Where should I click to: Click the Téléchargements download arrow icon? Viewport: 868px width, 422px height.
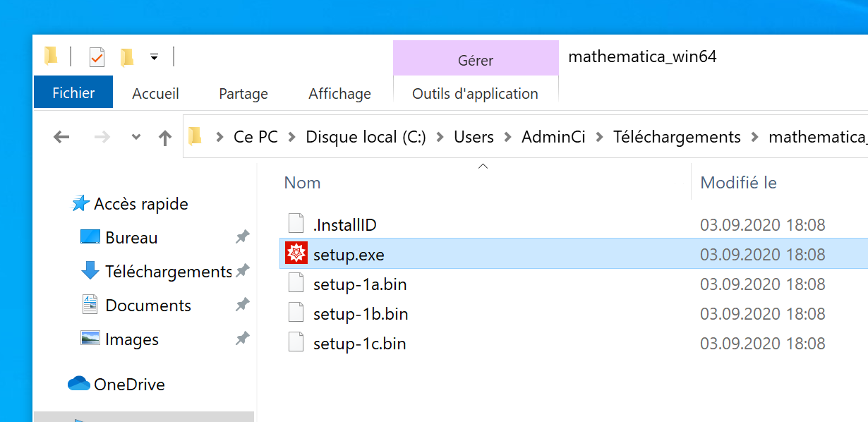[90, 271]
